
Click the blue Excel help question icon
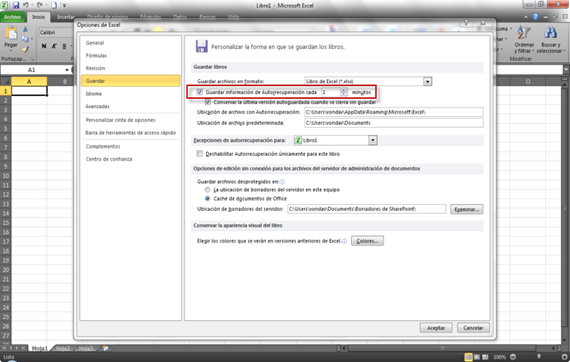535,17
